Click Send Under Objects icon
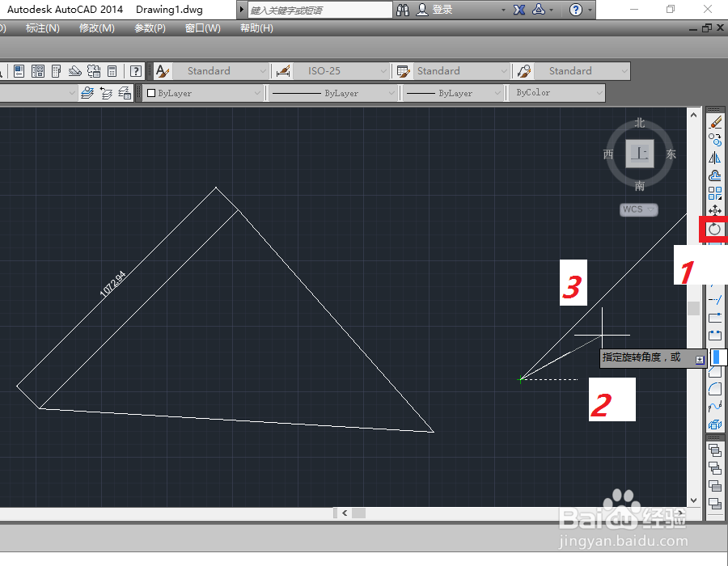This screenshot has width=728, height=566. pos(715,503)
